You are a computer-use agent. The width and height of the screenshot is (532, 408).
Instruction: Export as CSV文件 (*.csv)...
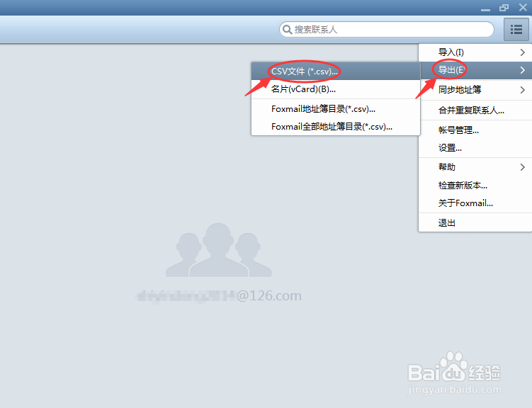[336, 72]
